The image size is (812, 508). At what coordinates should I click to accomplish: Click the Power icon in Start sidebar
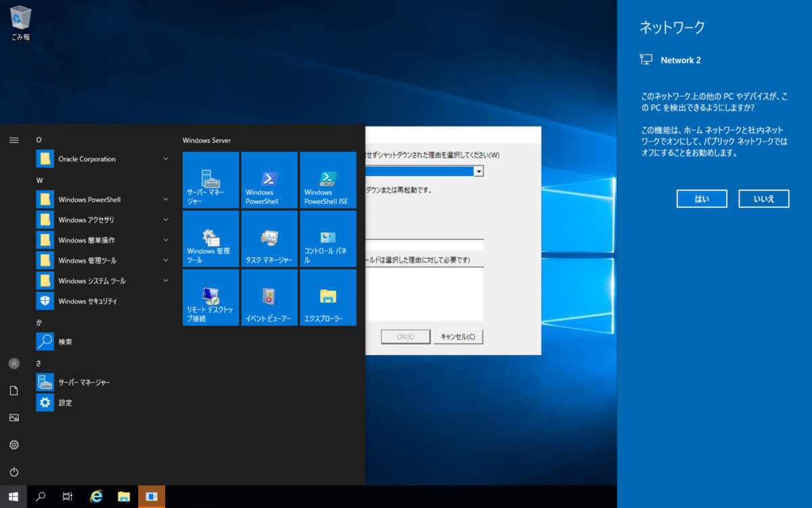coord(14,472)
